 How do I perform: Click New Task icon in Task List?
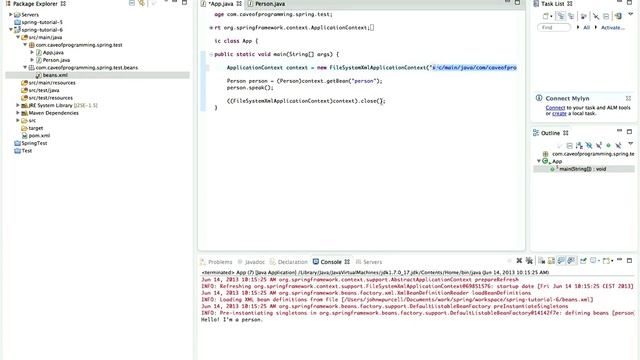(545, 16)
